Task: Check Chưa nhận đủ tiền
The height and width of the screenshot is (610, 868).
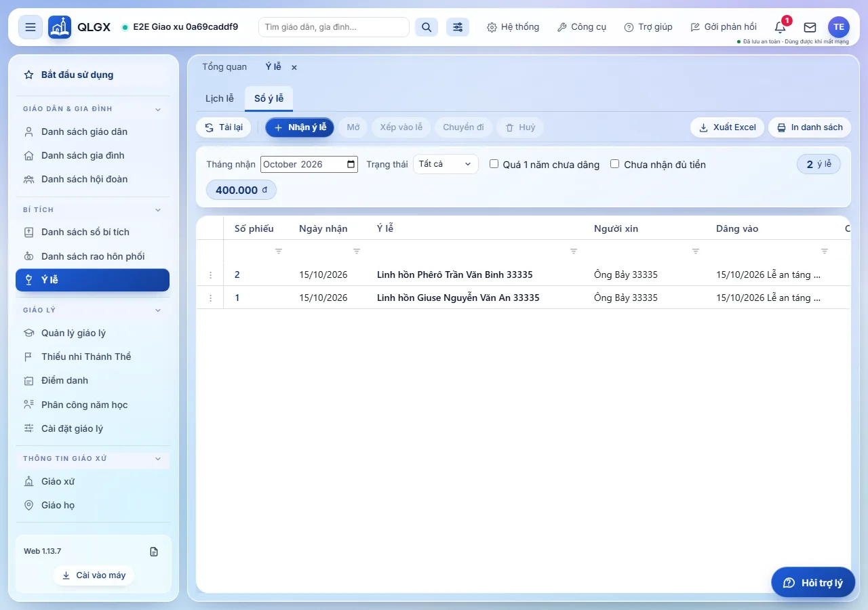Action: tap(614, 164)
